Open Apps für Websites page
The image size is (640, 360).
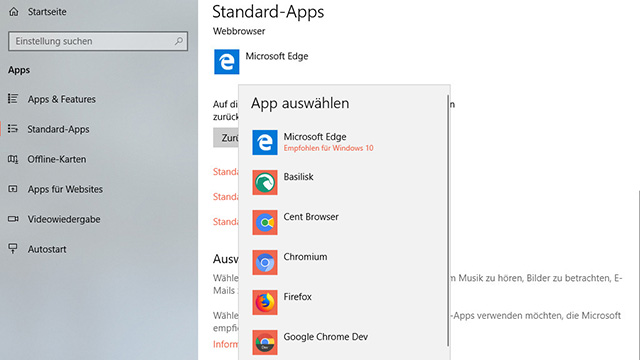click(x=65, y=189)
